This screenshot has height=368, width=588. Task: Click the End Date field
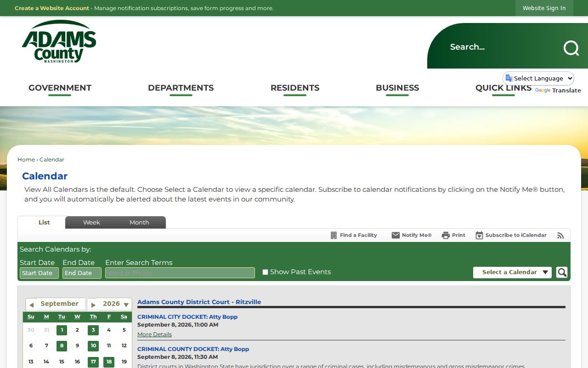pyautogui.click(x=82, y=273)
